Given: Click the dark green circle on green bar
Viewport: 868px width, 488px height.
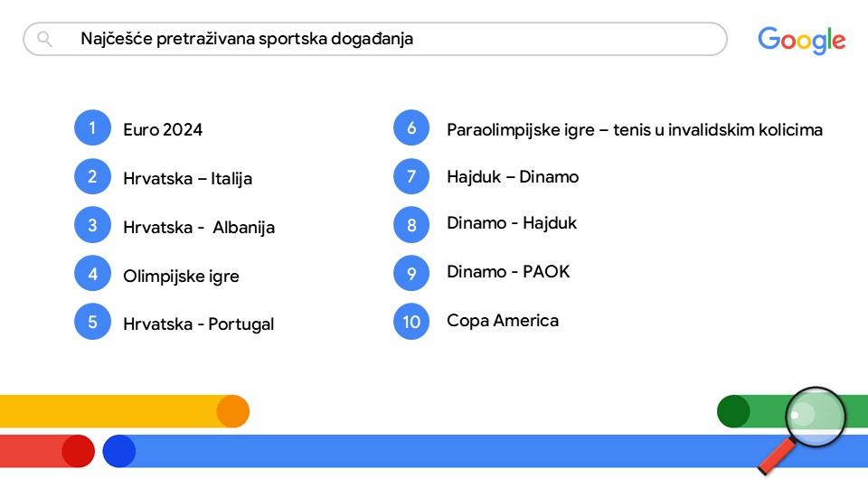Looking at the screenshot, I should [x=733, y=411].
